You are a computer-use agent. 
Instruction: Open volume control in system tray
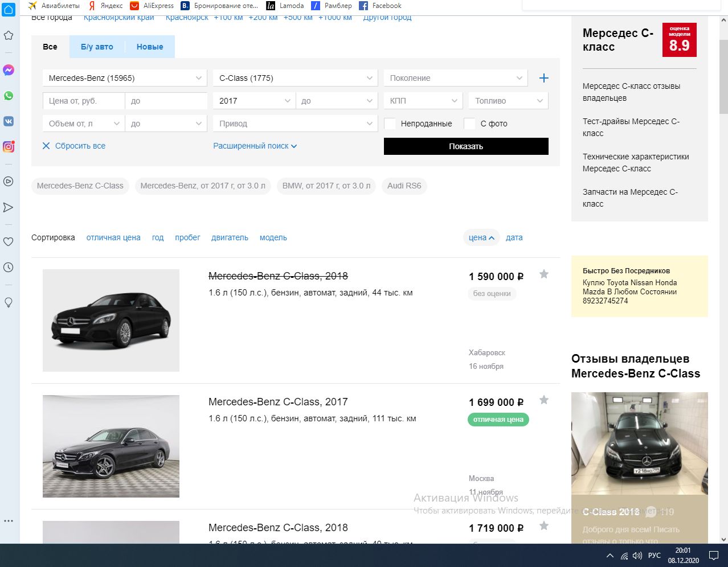637,556
